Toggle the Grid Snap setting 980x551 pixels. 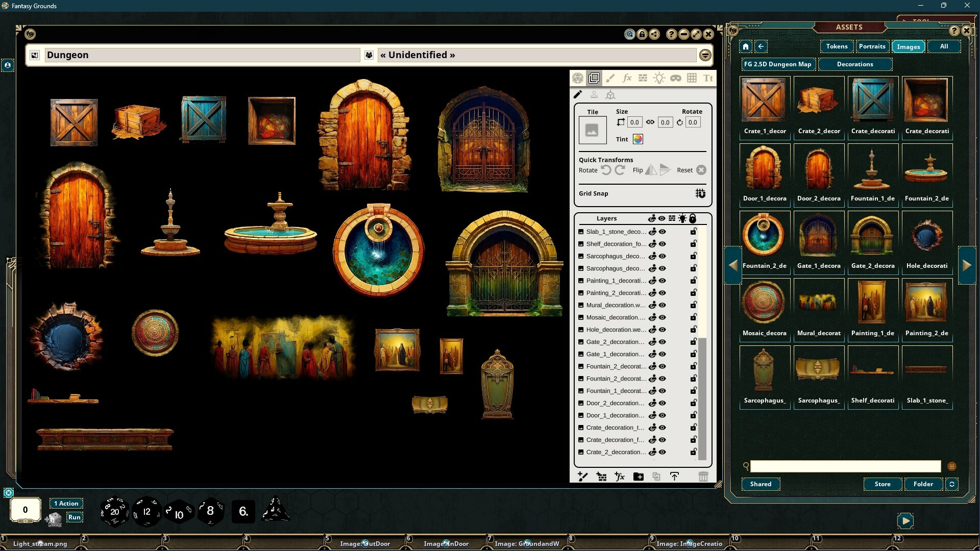700,193
